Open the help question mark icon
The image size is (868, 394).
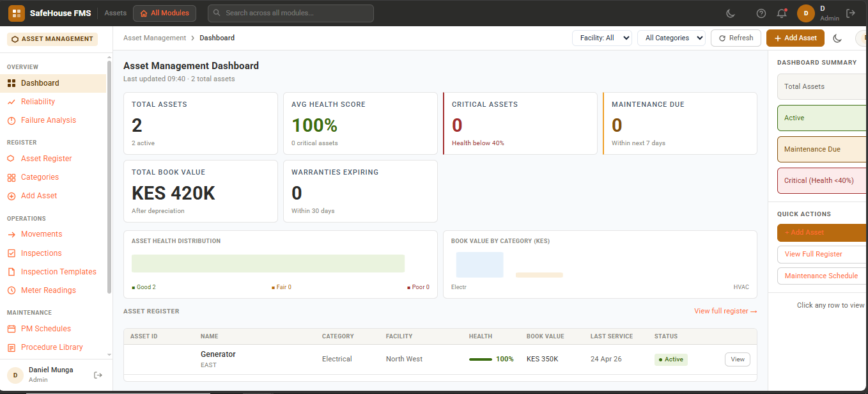point(761,13)
